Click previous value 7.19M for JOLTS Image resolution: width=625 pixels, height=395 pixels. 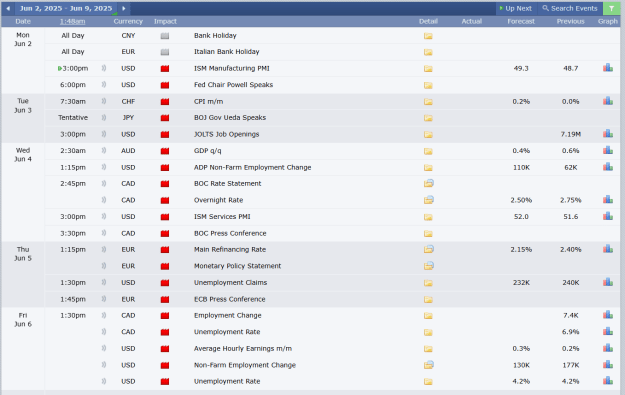(x=570, y=134)
